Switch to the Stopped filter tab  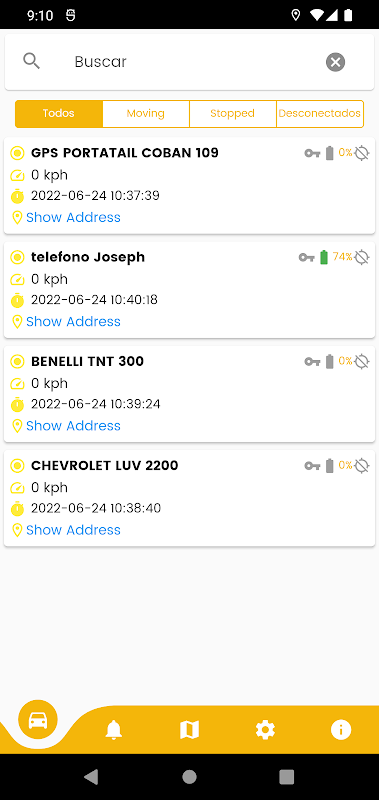coord(233,113)
